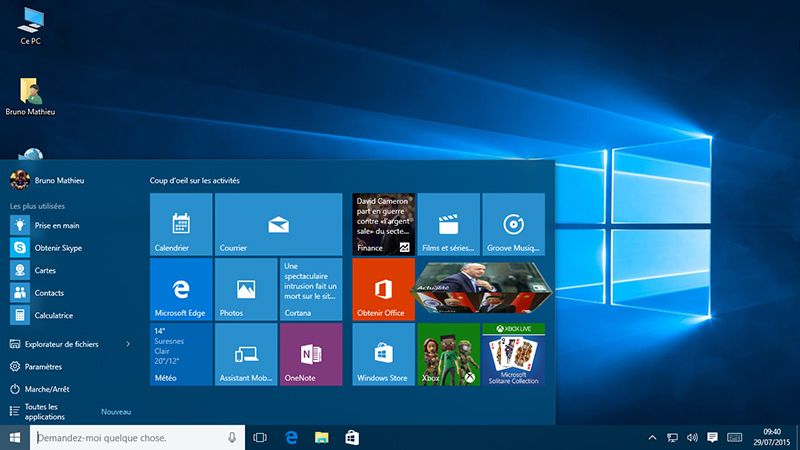Open Microsoft Solitaire Collection tile
The height and width of the screenshot is (450, 800).
[513, 354]
